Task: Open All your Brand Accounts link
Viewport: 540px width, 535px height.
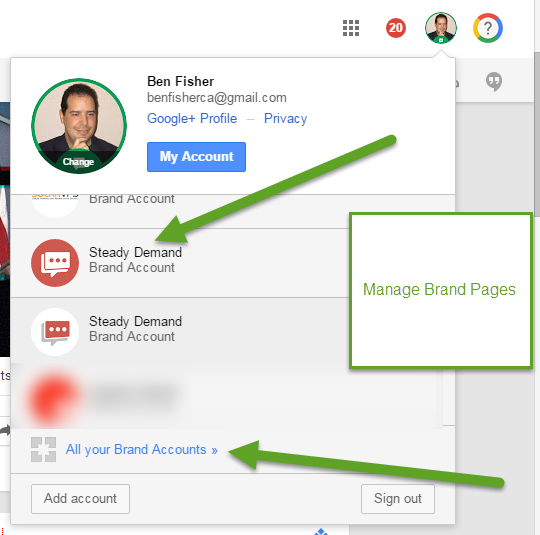Action: [x=142, y=450]
